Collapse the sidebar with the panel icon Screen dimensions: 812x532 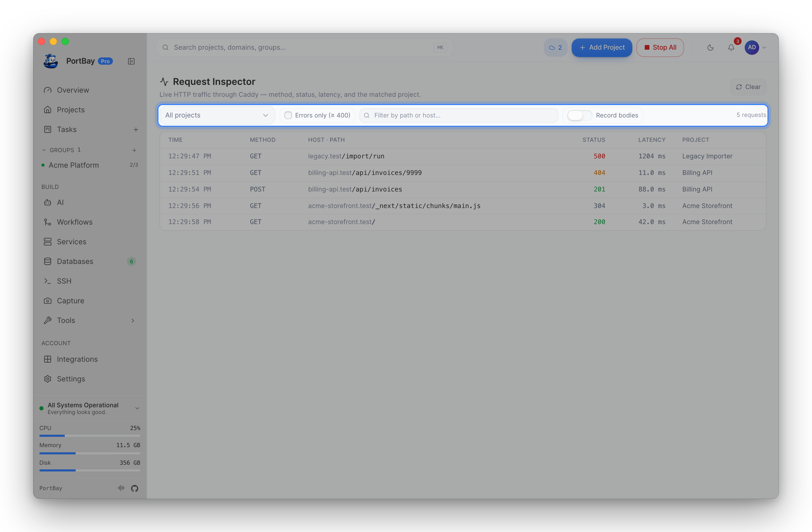point(131,61)
